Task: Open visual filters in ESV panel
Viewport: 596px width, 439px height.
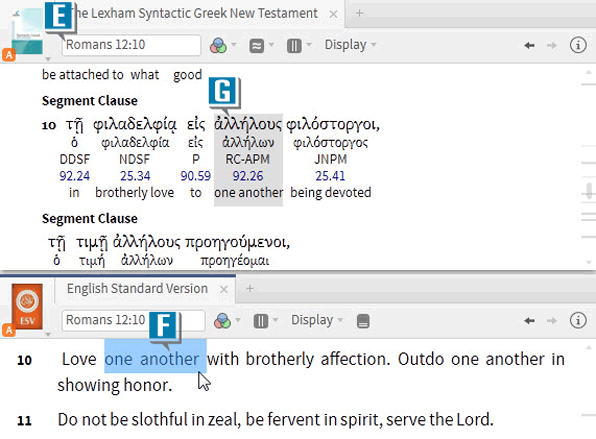Action: coord(222,321)
